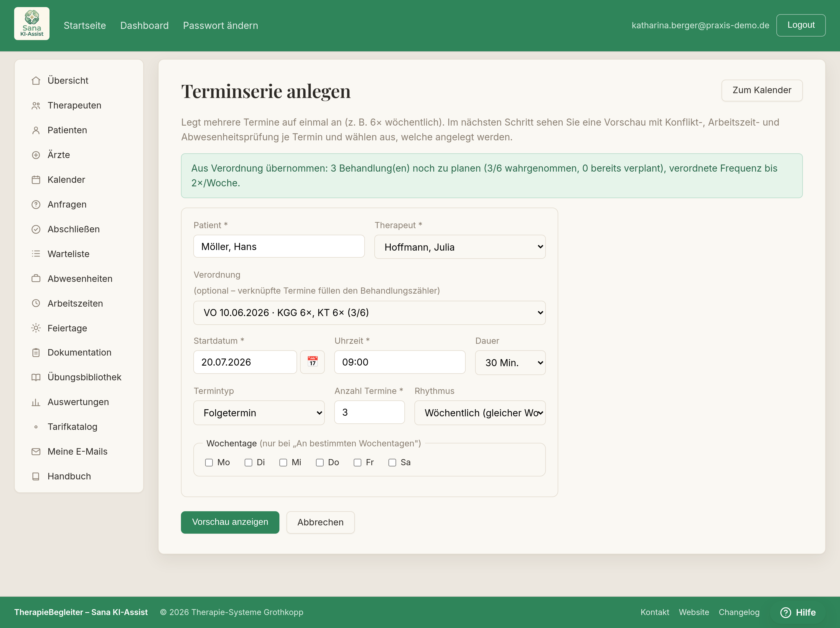Image resolution: width=840 pixels, height=628 pixels.
Task: Open the Website footer link
Action: click(x=694, y=612)
